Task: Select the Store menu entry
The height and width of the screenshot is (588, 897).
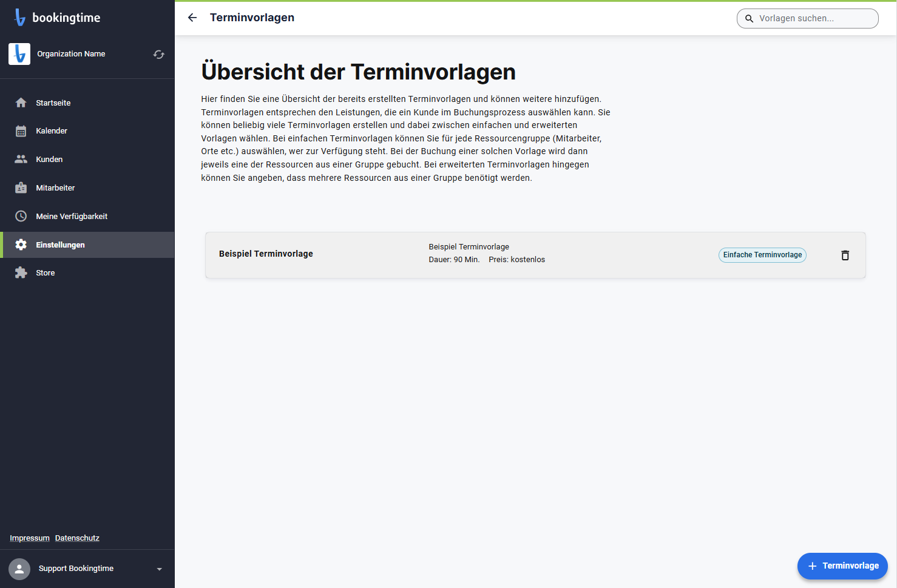Action: [87, 272]
